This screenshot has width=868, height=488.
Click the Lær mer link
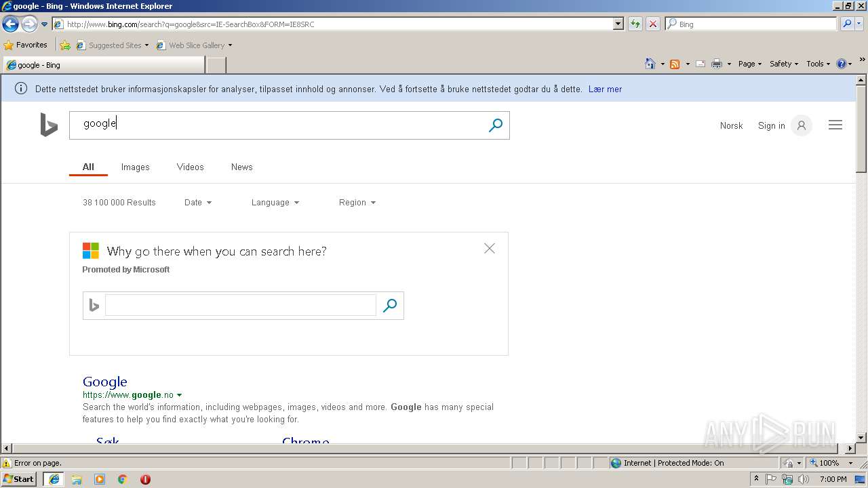(605, 89)
